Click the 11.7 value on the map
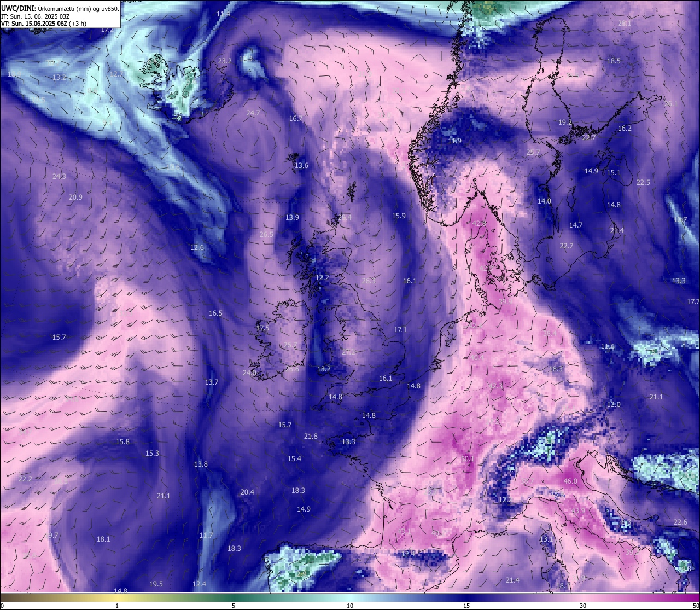The height and width of the screenshot is (610, 700). (x=206, y=536)
